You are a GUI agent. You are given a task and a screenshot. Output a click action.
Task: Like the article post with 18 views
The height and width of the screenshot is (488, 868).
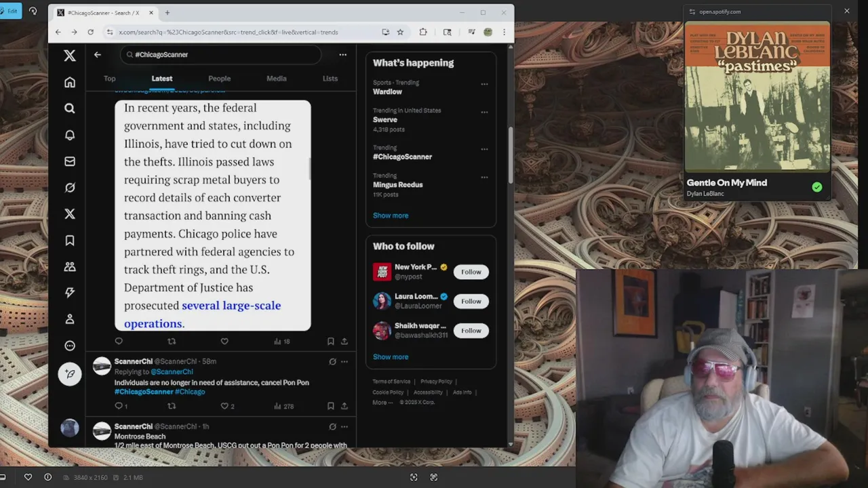[x=224, y=341]
